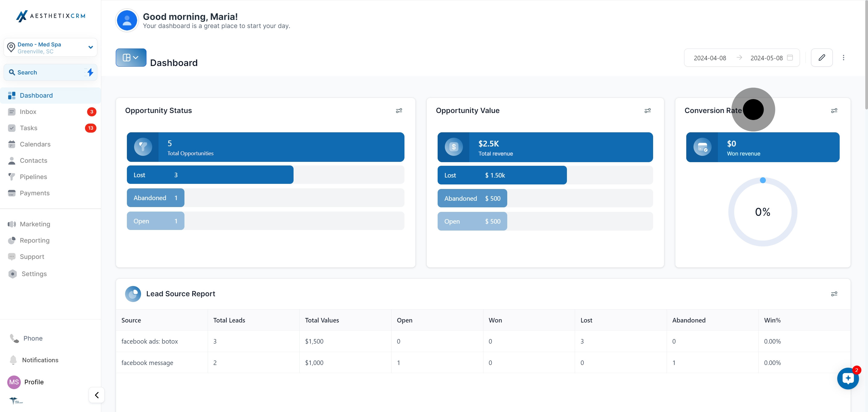The width and height of the screenshot is (868, 412).
Task: Open Notifications in the sidebar
Action: pyautogui.click(x=40, y=360)
